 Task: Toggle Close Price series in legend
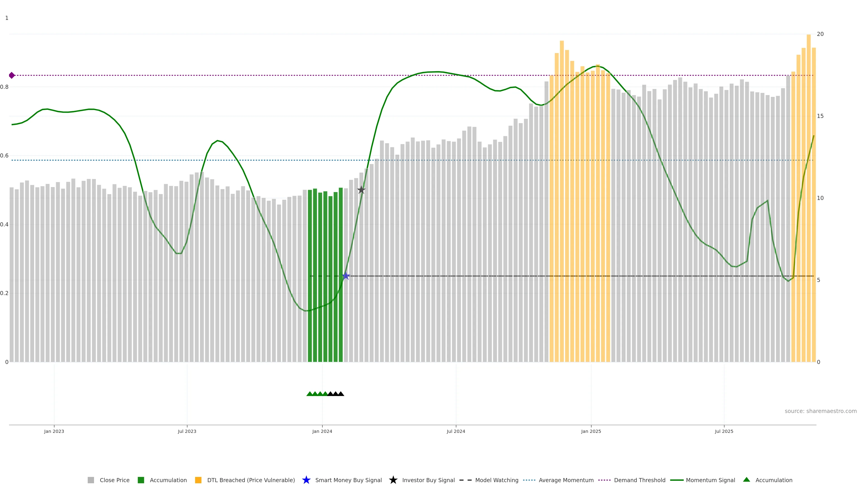click(114, 480)
